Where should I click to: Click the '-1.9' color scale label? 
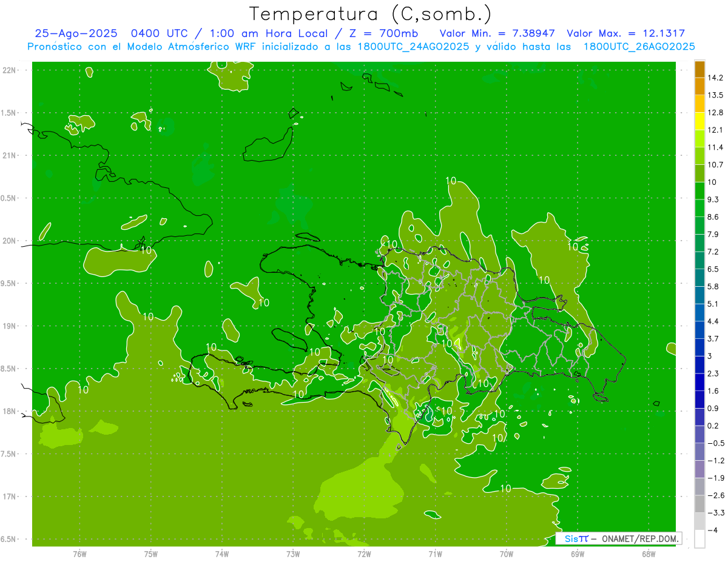tap(715, 478)
